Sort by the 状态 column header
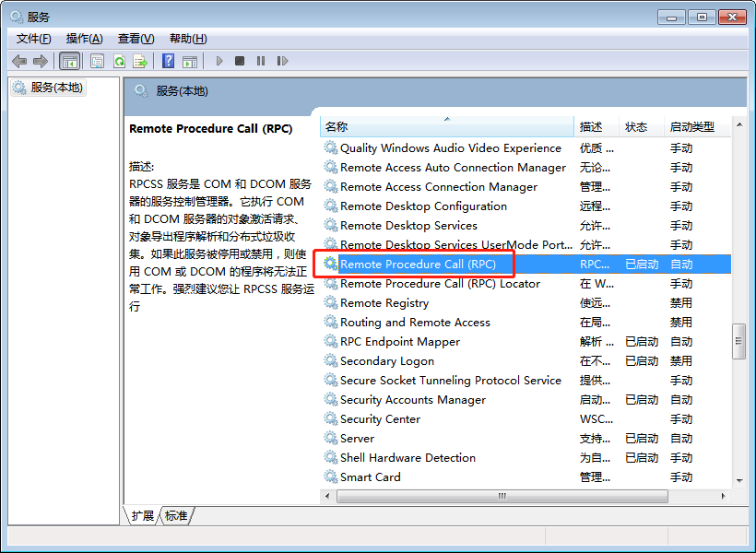The image size is (756, 553). [642, 127]
